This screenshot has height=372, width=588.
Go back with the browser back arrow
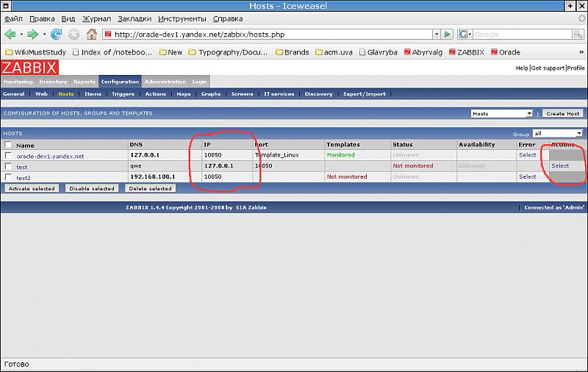point(10,35)
